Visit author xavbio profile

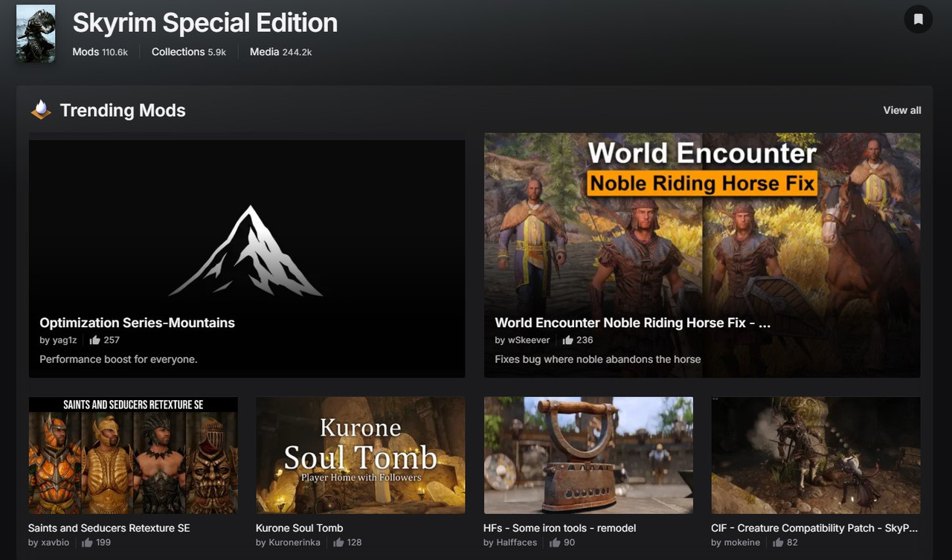(55, 543)
